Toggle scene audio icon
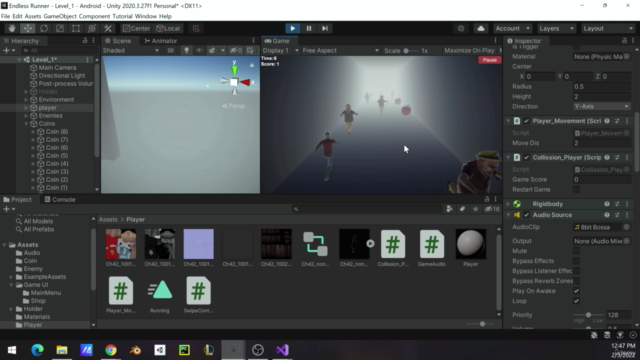Image resolution: width=640 pixels, height=360 pixels. tap(199, 50)
